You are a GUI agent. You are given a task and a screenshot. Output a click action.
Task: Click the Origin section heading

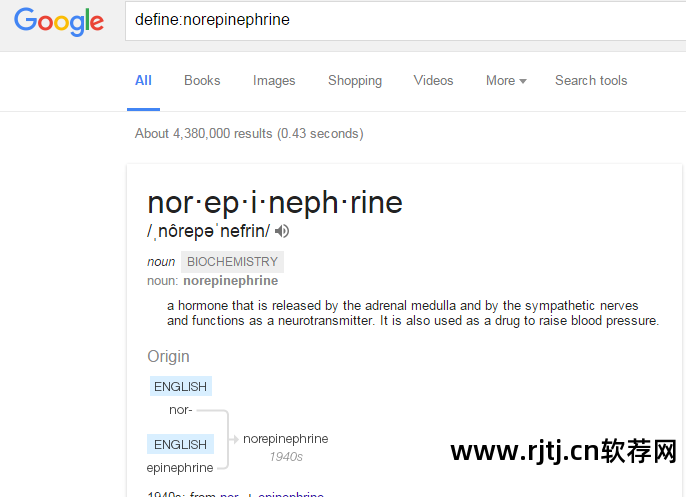168,357
